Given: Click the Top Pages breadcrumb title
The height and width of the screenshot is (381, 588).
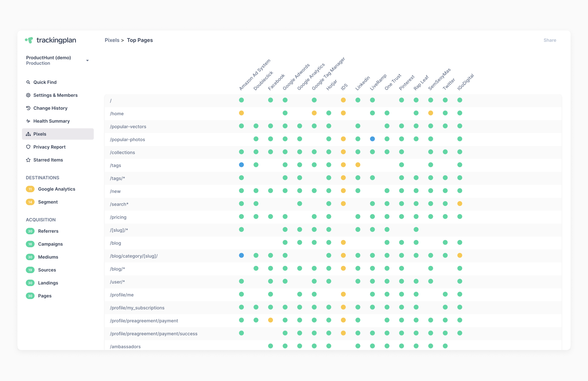Looking at the screenshot, I should [x=140, y=40].
